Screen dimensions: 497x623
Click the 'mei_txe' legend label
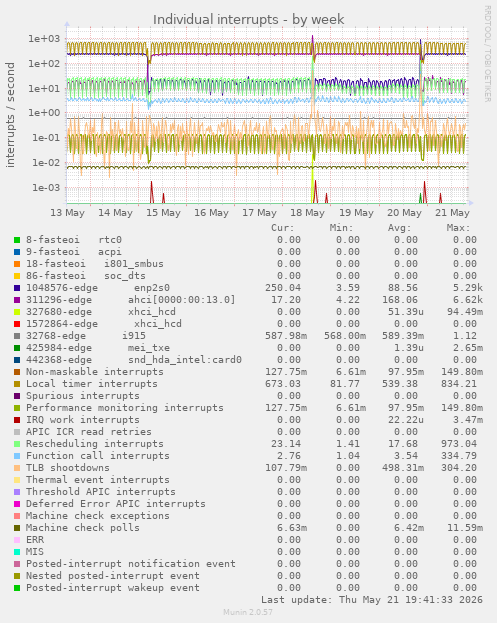149,348
